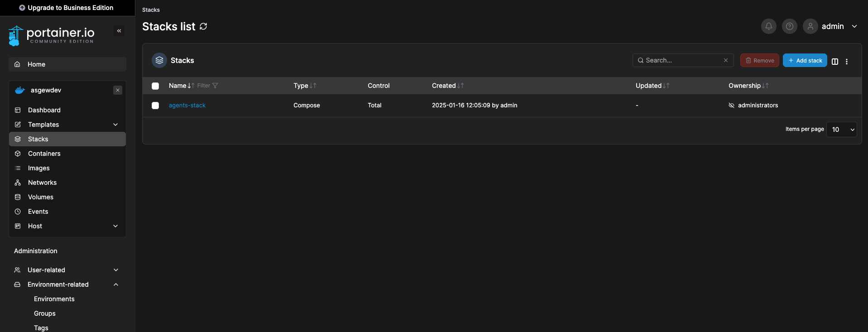Select the agents-stack row checkbox
This screenshot has width=868, height=332.
[x=155, y=106]
